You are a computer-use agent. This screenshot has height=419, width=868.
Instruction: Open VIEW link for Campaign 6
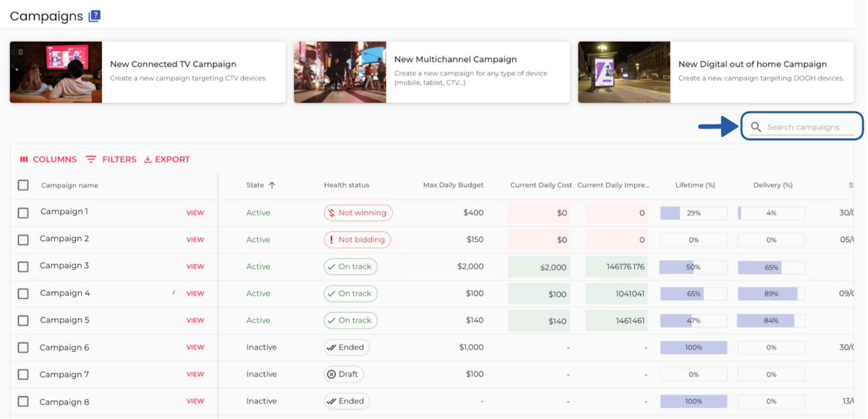pyautogui.click(x=195, y=347)
